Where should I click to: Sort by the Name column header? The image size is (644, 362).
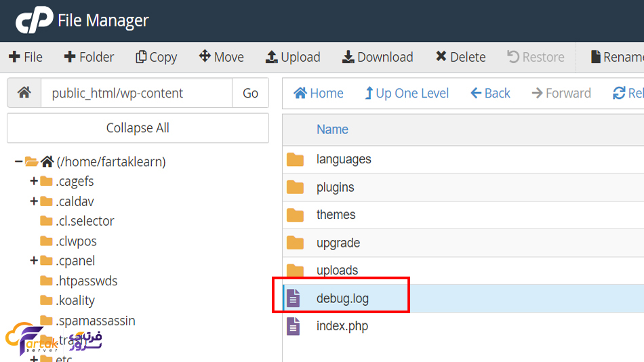click(332, 129)
